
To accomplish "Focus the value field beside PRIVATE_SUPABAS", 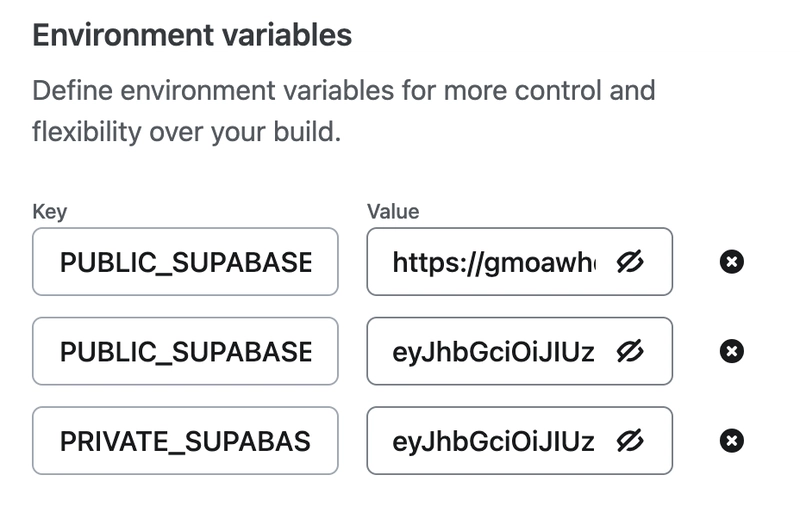I will click(x=519, y=441).
